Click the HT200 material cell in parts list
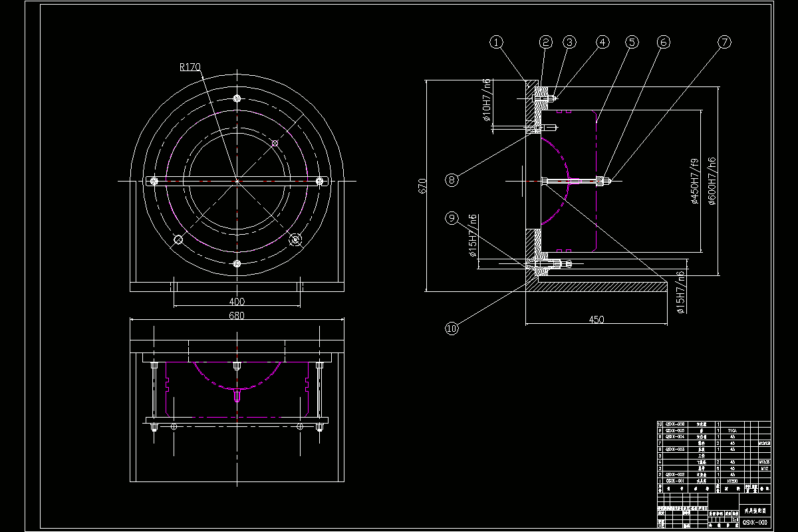 [x=732, y=481]
